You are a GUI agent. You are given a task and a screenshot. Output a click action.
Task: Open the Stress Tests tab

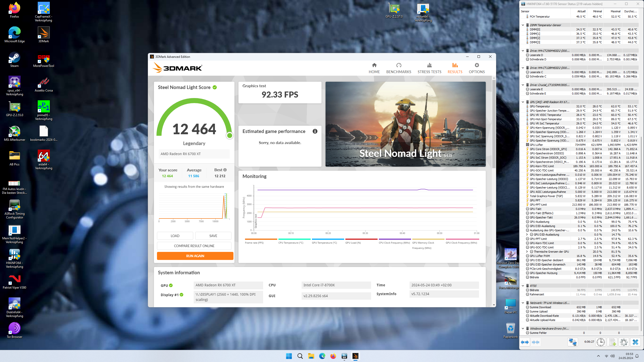tap(429, 68)
